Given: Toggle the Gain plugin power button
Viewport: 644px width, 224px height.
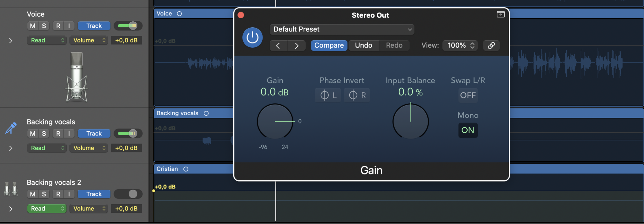Looking at the screenshot, I should (x=252, y=38).
